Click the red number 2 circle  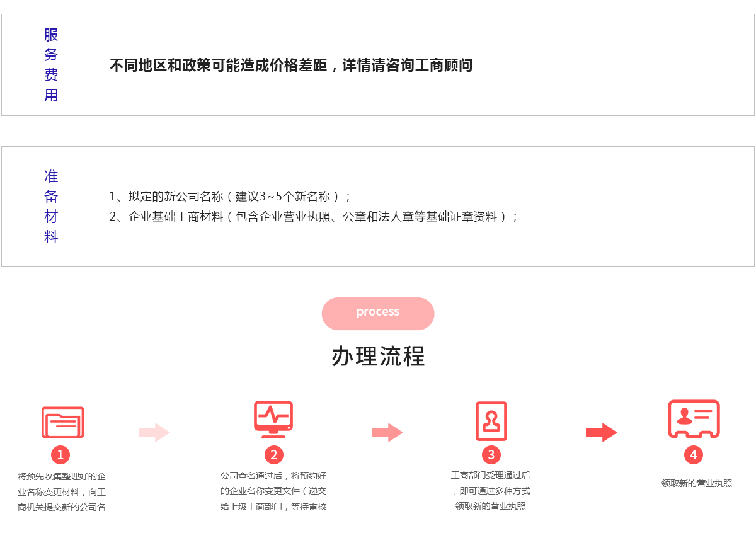coord(273,454)
